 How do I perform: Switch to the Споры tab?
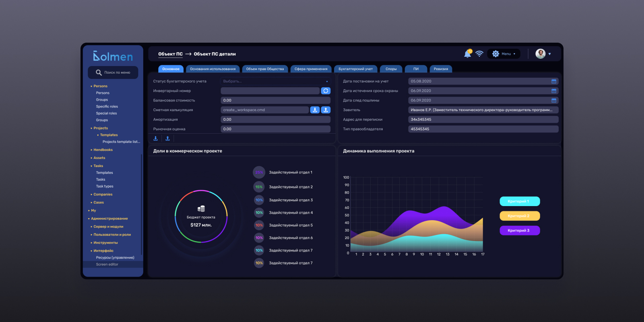[x=391, y=69]
